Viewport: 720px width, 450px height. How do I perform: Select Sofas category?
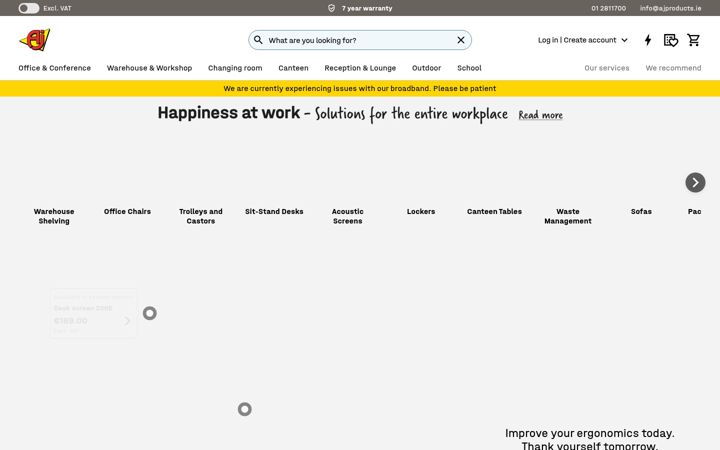641,211
